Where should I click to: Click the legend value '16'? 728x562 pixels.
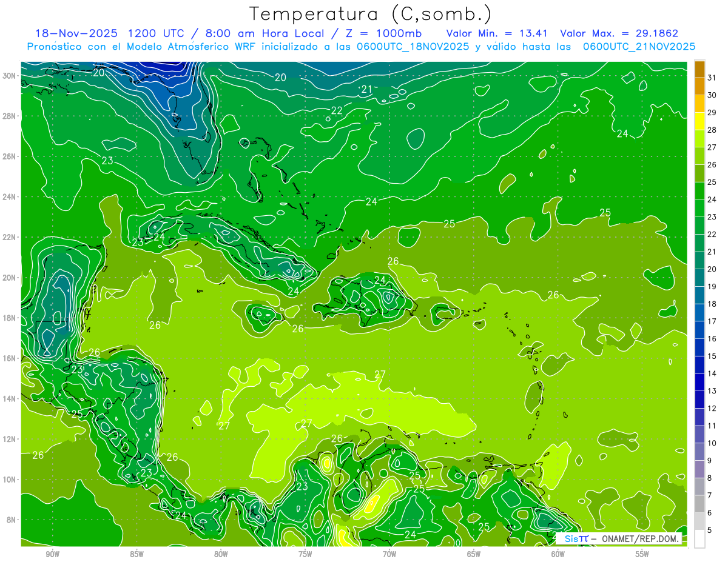712,338
